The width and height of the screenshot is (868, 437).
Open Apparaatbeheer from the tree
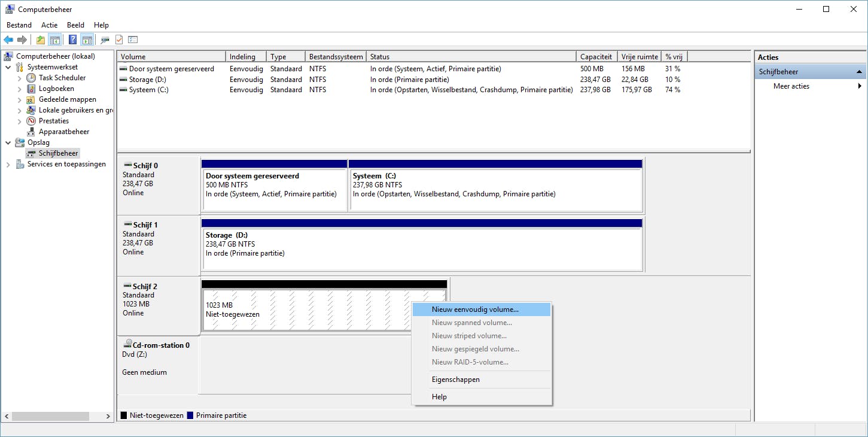63,132
